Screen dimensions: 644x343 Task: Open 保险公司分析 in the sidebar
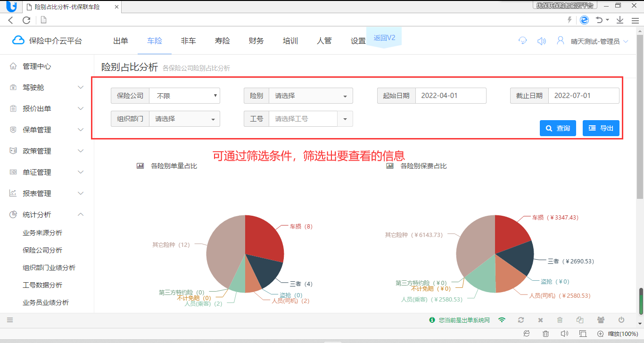[42, 250]
